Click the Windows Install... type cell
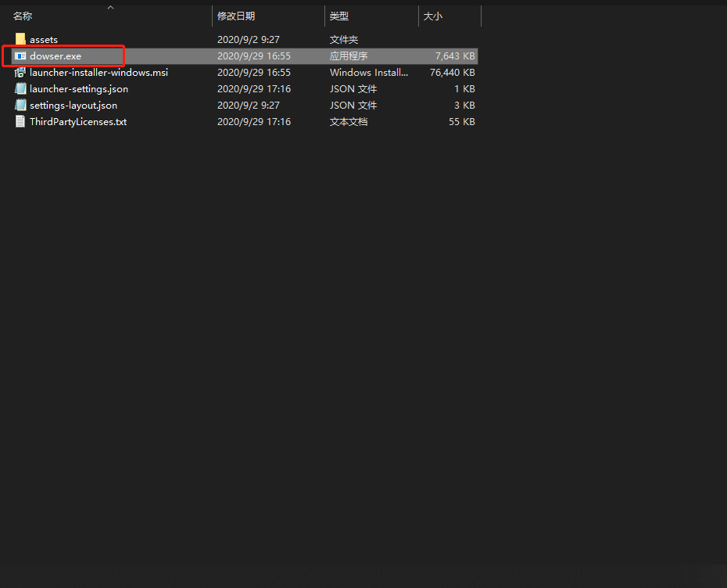This screenshot has width=727, height=588. [369, 73]
